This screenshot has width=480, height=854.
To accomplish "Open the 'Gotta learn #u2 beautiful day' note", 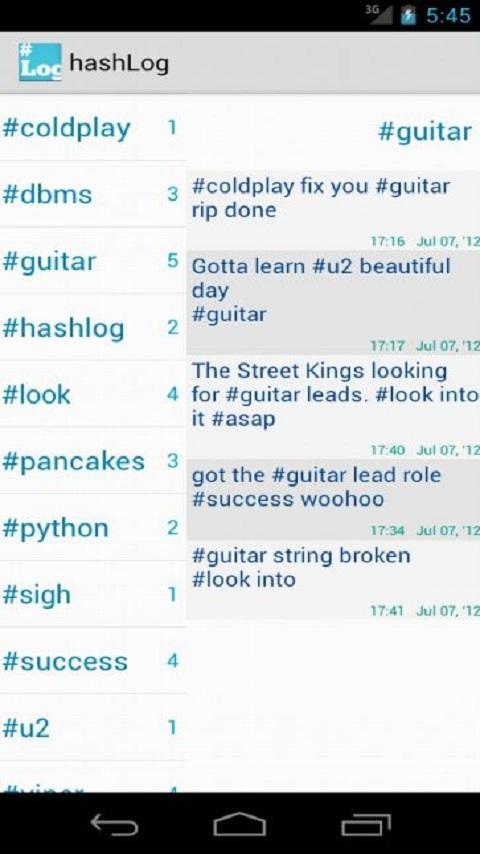I will pyautogui.click(x=333, y=302).
